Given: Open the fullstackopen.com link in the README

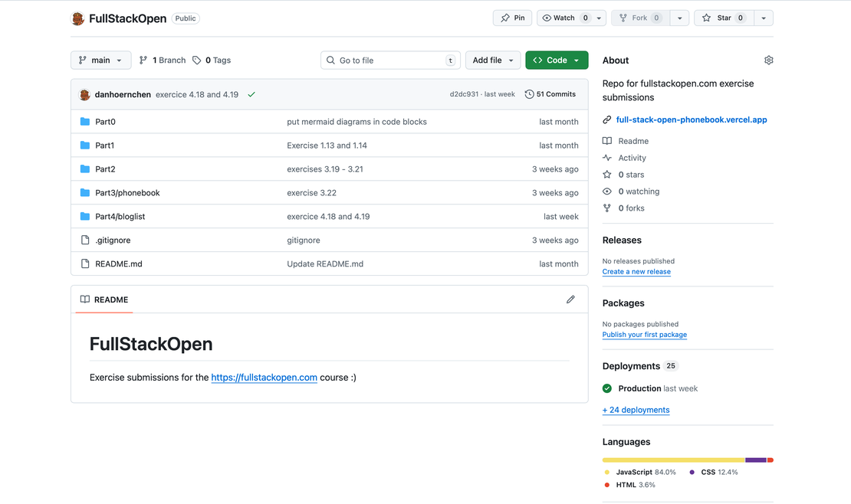Looking at the screenshot, I should point(264,377).
